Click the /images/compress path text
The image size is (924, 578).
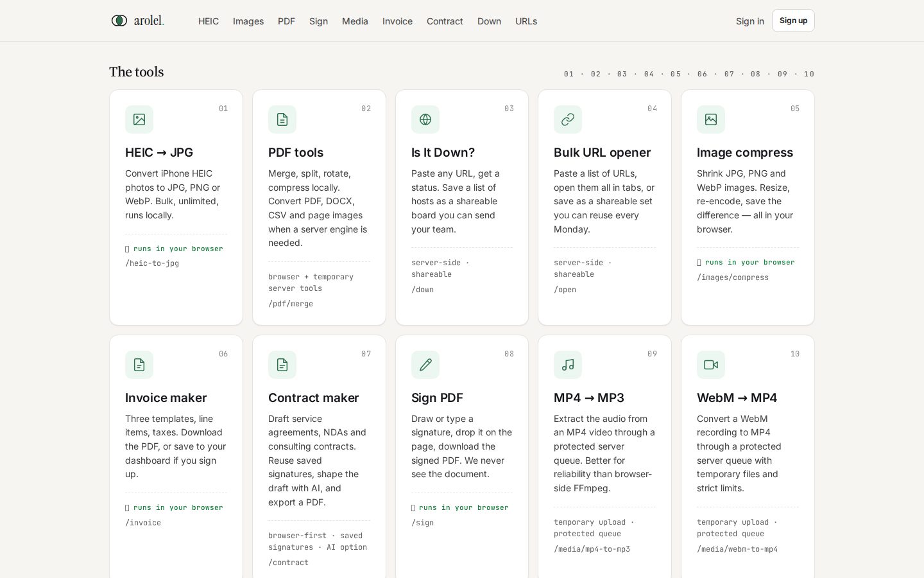tap(733, 277)
